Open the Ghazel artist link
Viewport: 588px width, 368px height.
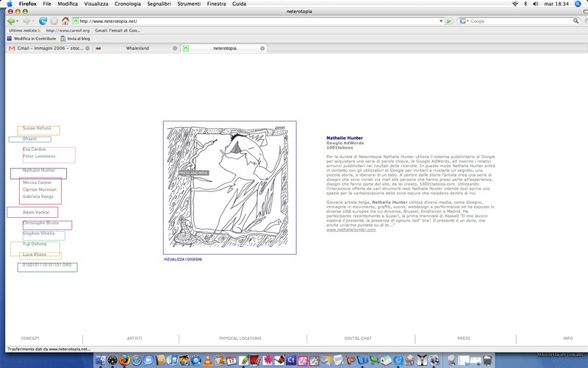(x=29, y=138)
